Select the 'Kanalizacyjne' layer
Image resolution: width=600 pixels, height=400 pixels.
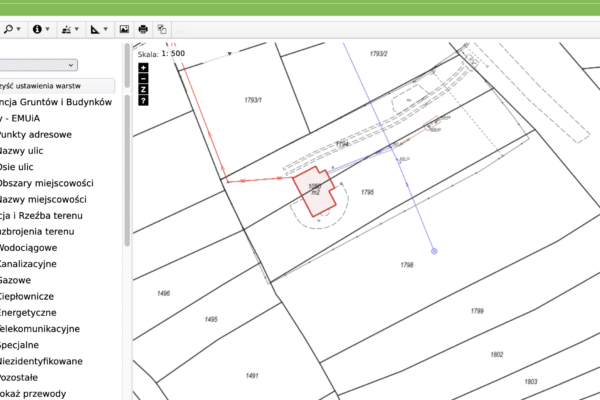coord(28,264)
